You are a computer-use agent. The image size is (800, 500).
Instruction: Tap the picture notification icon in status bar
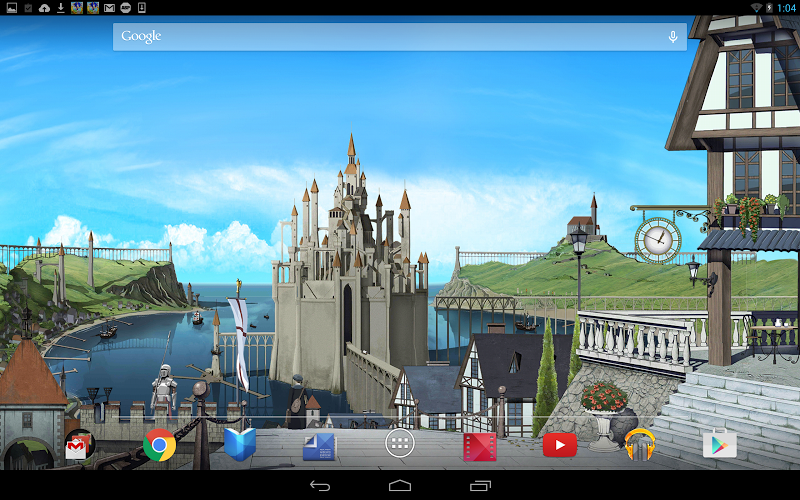[11, 8]
